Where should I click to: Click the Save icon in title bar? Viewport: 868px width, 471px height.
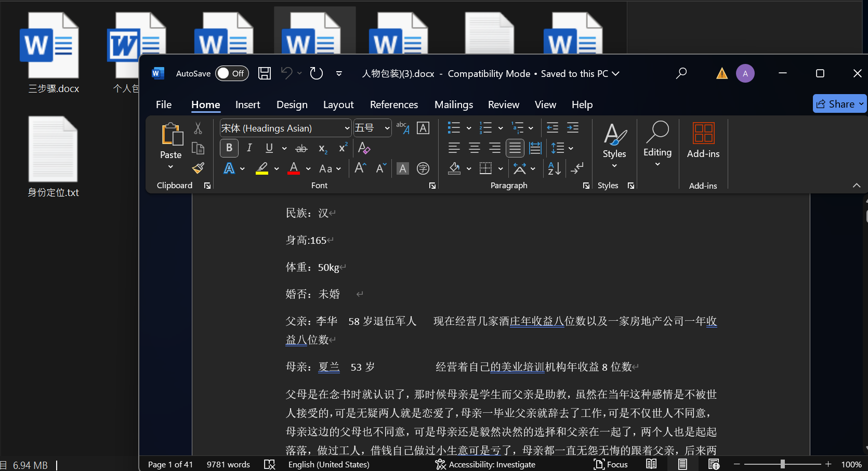[x=265, y=73]
